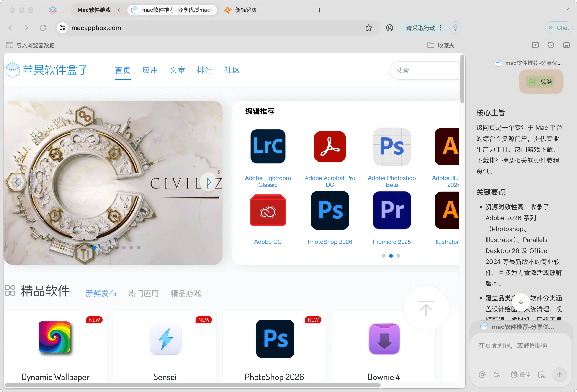
Task: Collapse Mac软件游戏 tab group arrow
Action: 119,10
